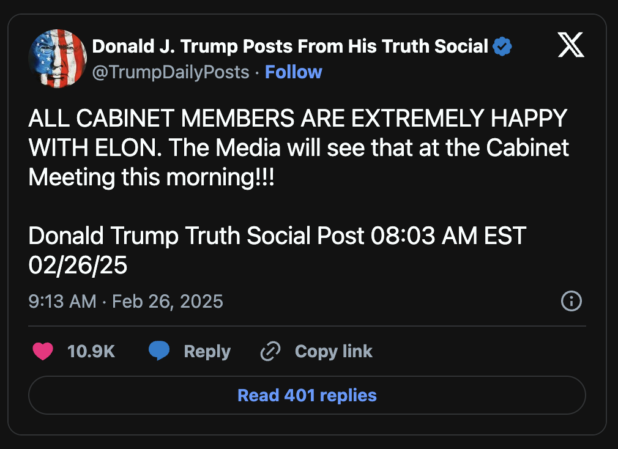Click the chain link icon
This screenshot has height=449, width=618.
point(270,351)
